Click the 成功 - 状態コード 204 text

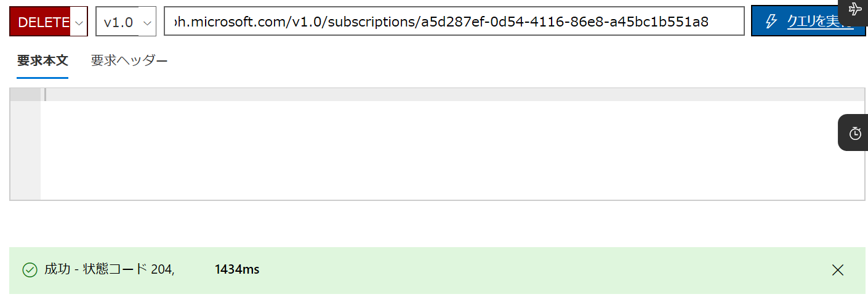(x=110, y=269)
